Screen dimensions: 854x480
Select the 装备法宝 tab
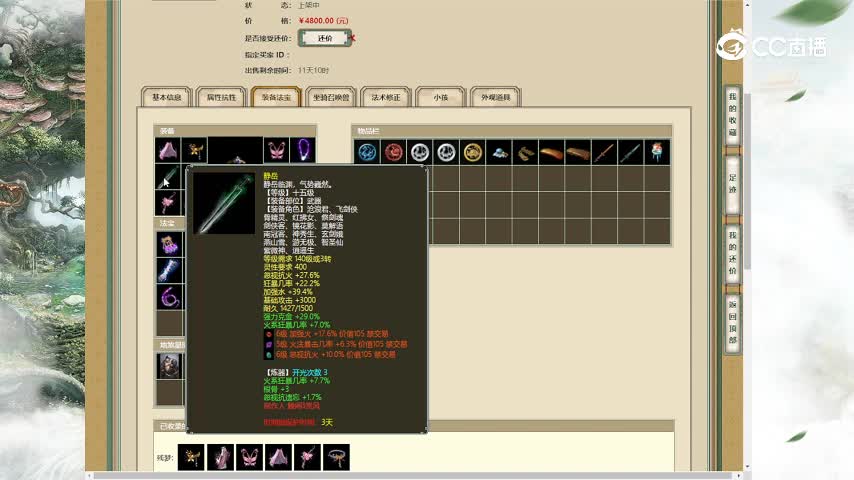point(276,97)
